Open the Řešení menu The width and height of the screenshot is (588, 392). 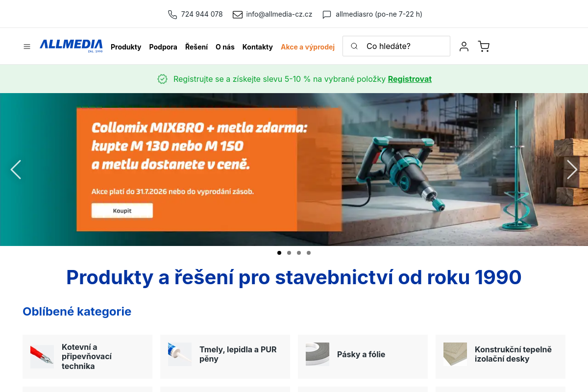point(196,47)
